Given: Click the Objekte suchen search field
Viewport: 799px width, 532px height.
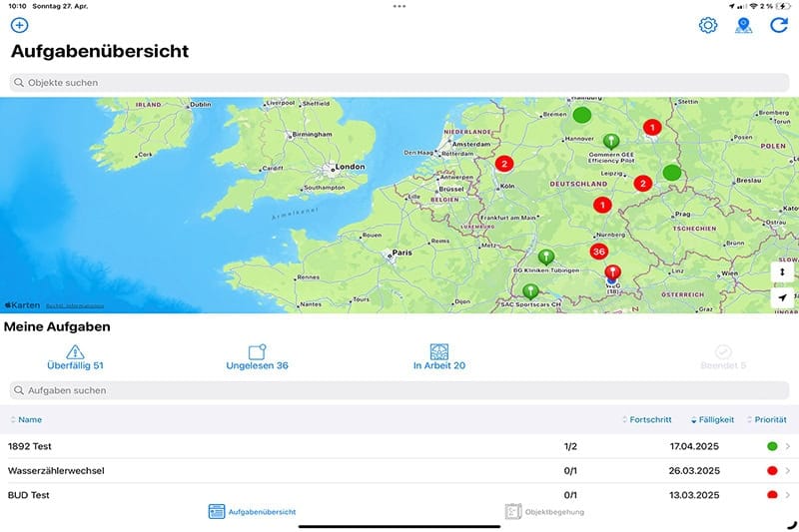Looking at the screenshot, I should click(x=399, y=83).
